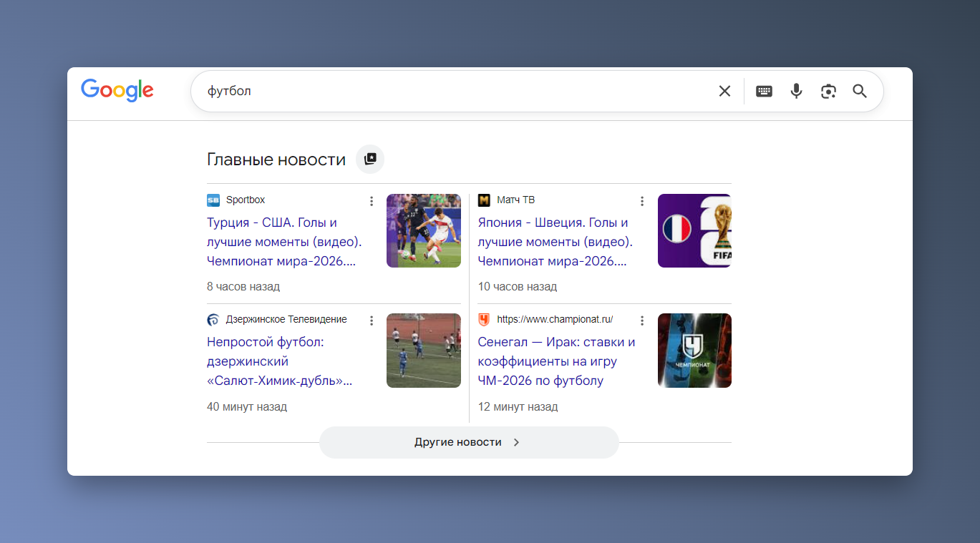Open the Турция - США match thumbnail
The image size is (980, 543).
tap(424, 230)
